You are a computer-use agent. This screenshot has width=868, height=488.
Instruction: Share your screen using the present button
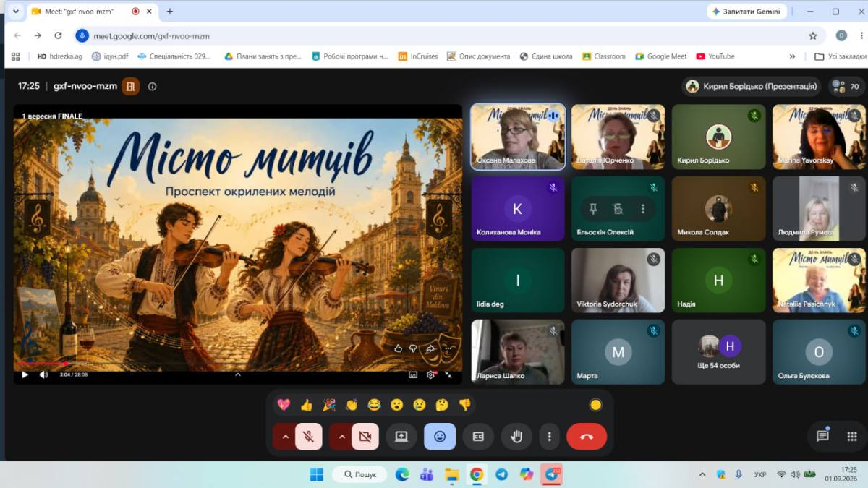[401, 437]
